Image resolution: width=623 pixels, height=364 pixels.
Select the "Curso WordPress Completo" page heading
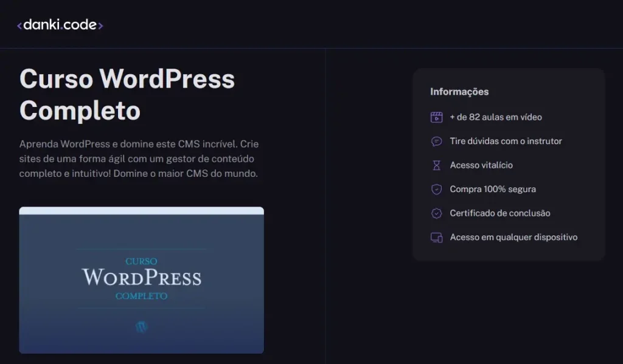tap(127, 94)
